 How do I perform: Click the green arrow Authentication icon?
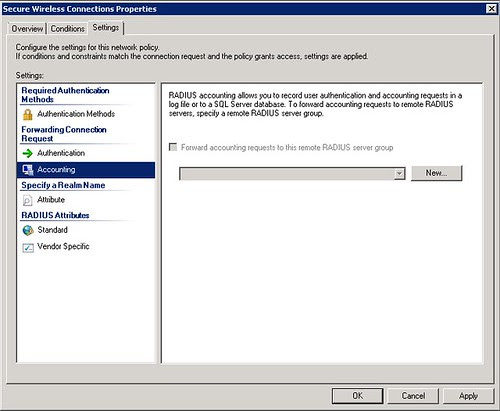tap(28, 153)
